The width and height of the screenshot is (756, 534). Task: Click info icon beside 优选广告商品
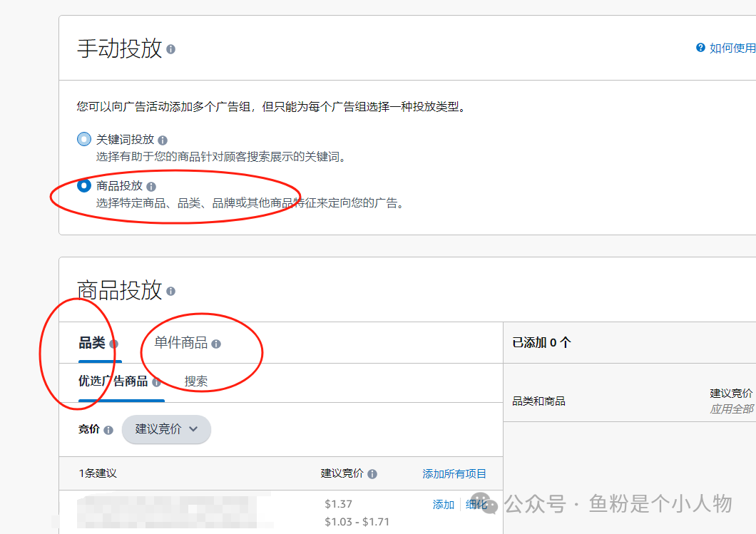156,382
